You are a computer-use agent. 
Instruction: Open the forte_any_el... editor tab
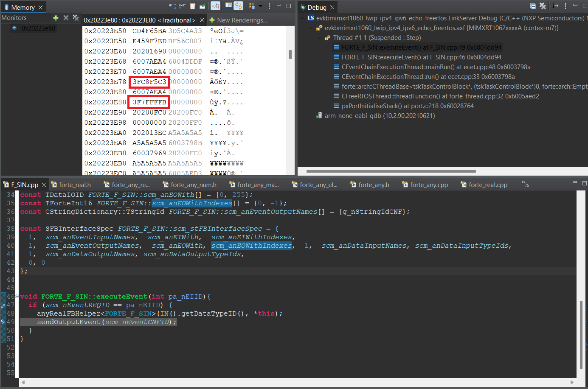click(x=315, y=185)
